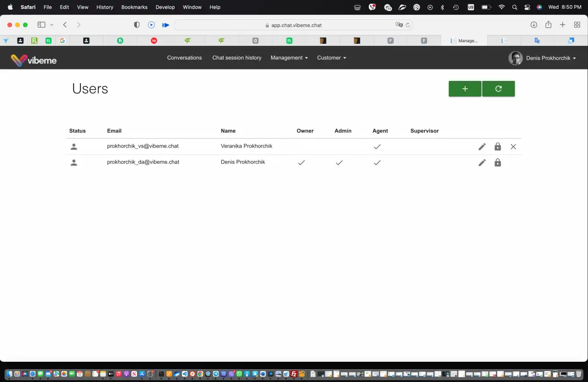
Task: Toggle Agent checkmark for Veranika Prokhorchik
Action: 377,147
